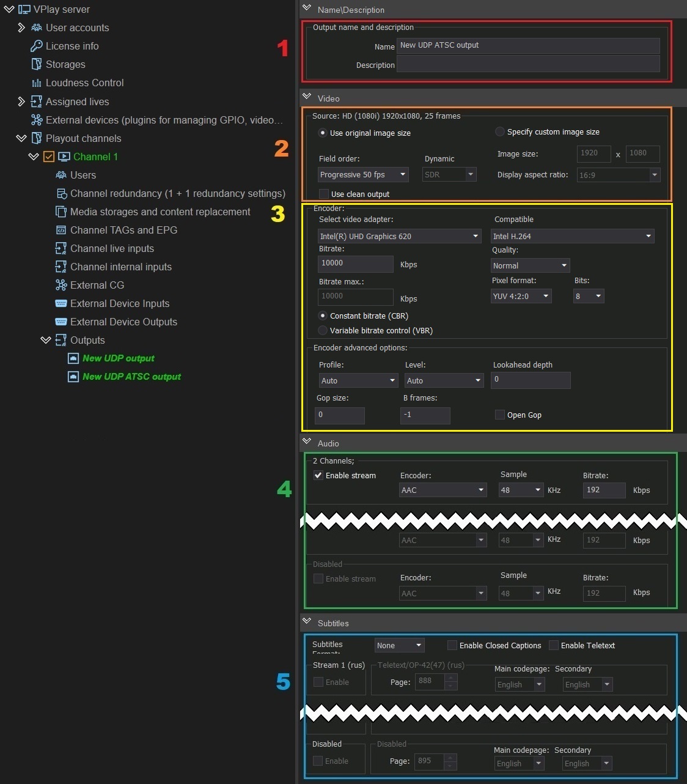Click the Channel internal inputs icon
Screen dimensions: 687x784
(x=61, y=267)
